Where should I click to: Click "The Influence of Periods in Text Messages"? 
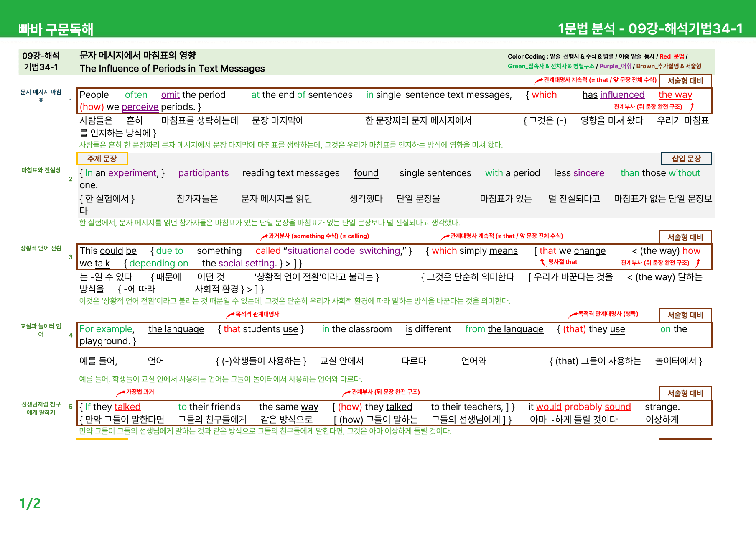coord(172,69)
